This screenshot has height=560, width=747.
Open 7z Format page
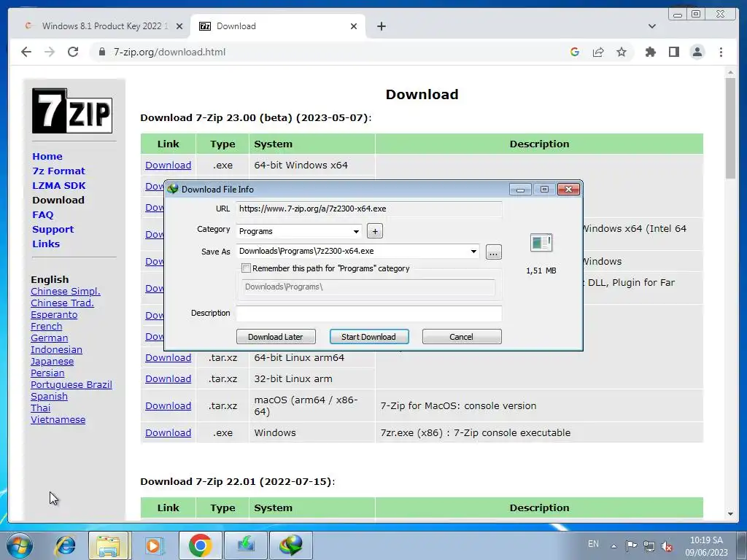(58, 171)
